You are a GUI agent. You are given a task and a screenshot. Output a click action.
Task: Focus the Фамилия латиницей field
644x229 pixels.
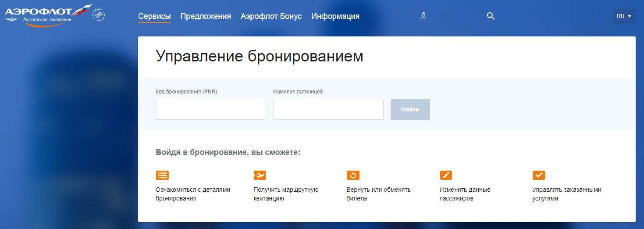pyautogui.click(x=328, y=109)
